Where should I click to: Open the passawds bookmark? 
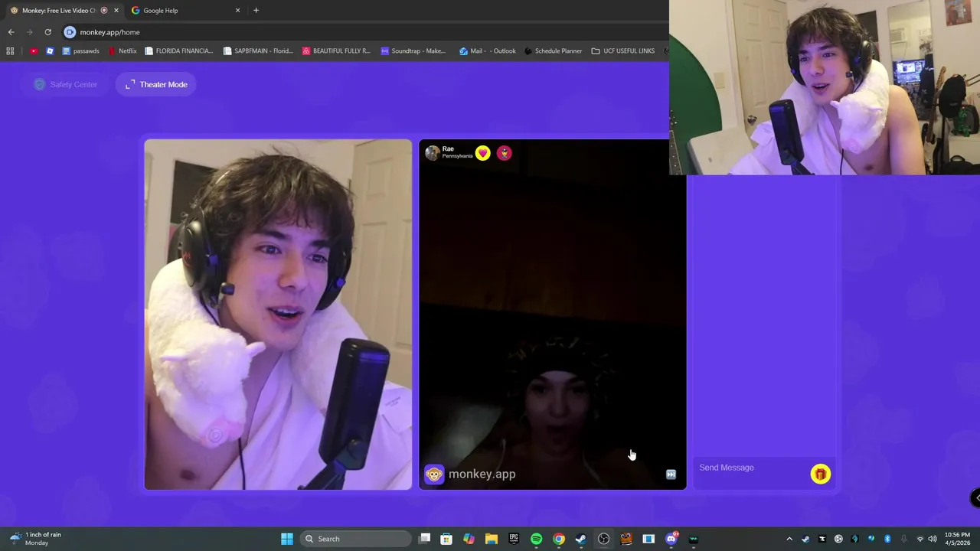[80, 51]
